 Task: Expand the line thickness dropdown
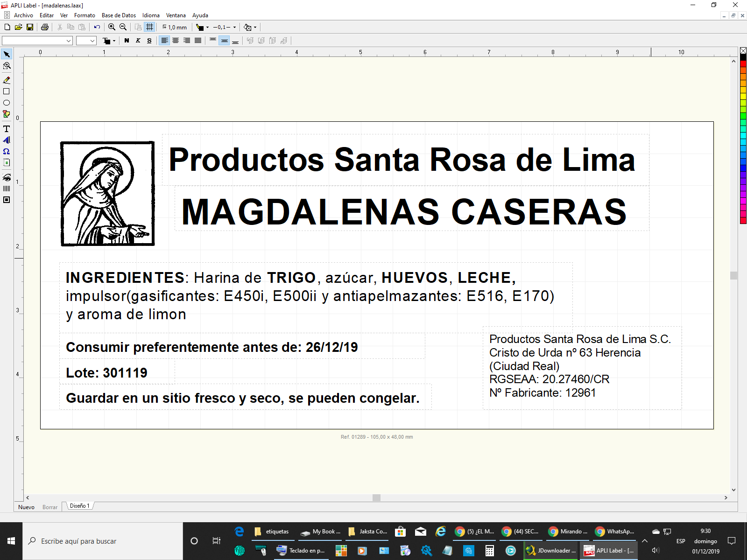[x=234, y=27]
